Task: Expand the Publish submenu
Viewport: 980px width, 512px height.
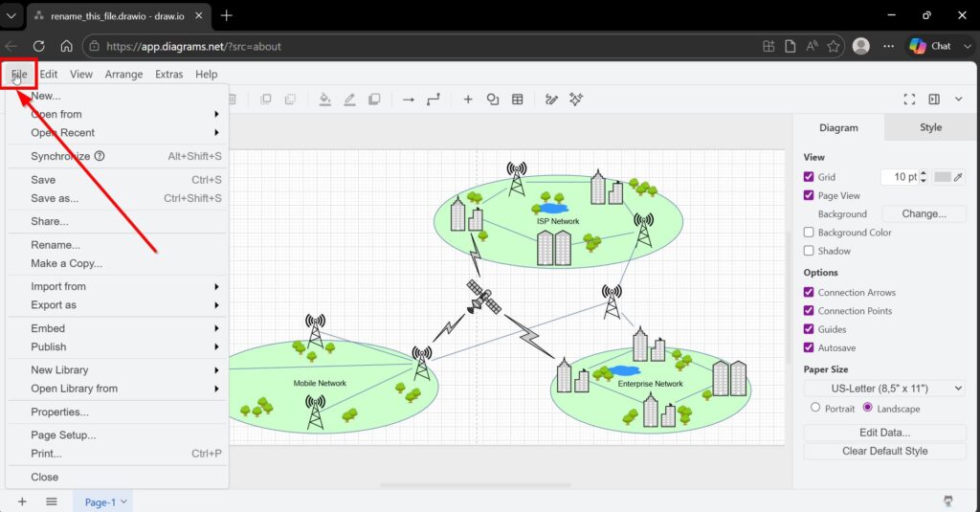Action: pyautogui.click(x=117, y=347)
